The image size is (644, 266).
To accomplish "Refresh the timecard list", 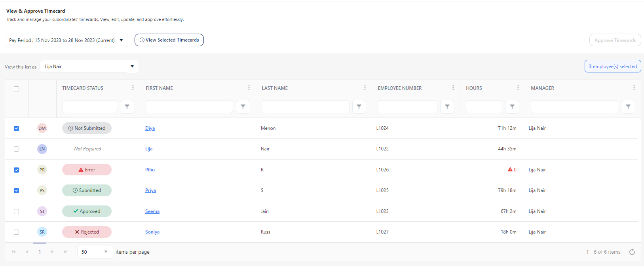I will pos(632,252).
